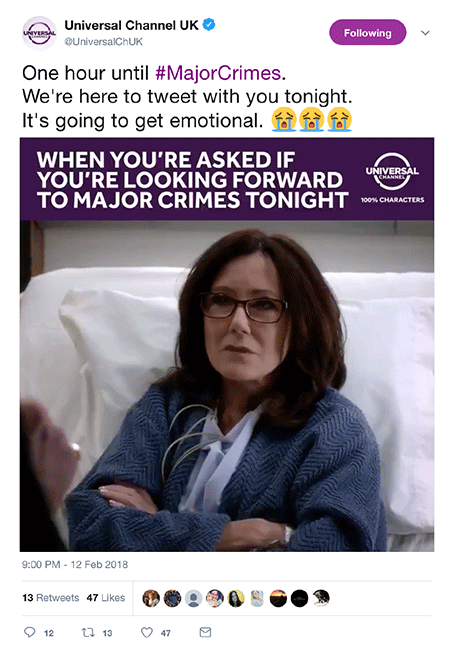The height and width of the screenshot is (655, 455).
Task: Open the Universal Channel UK name link
Action: click(x=132, y=25)
